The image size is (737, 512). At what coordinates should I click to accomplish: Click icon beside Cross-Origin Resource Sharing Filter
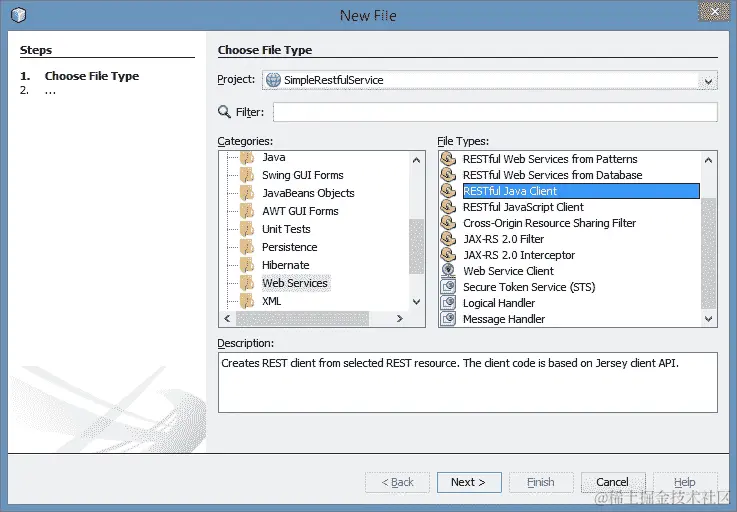(x=448, y=223)
